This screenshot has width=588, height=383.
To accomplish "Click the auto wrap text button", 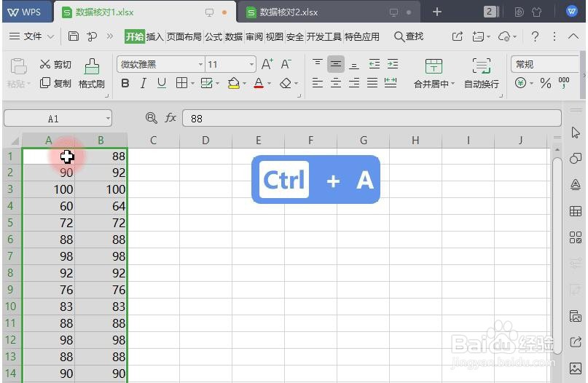I will point(482,74).
